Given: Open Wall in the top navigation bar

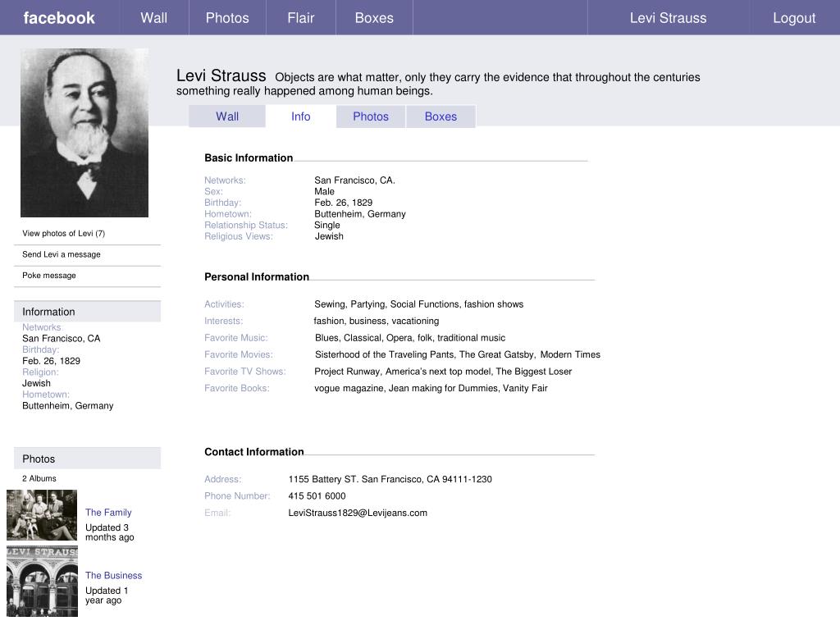Looking at the screenshot, I should point(153,18).
